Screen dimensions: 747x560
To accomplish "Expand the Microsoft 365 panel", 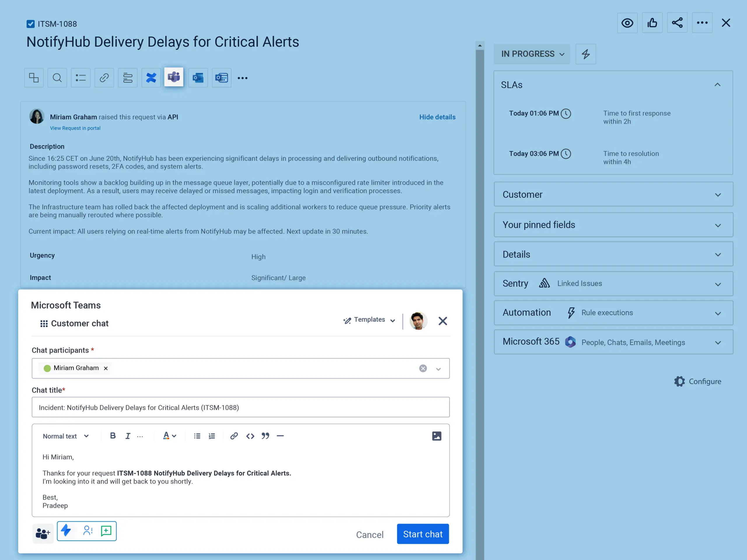I will [613, 342].
